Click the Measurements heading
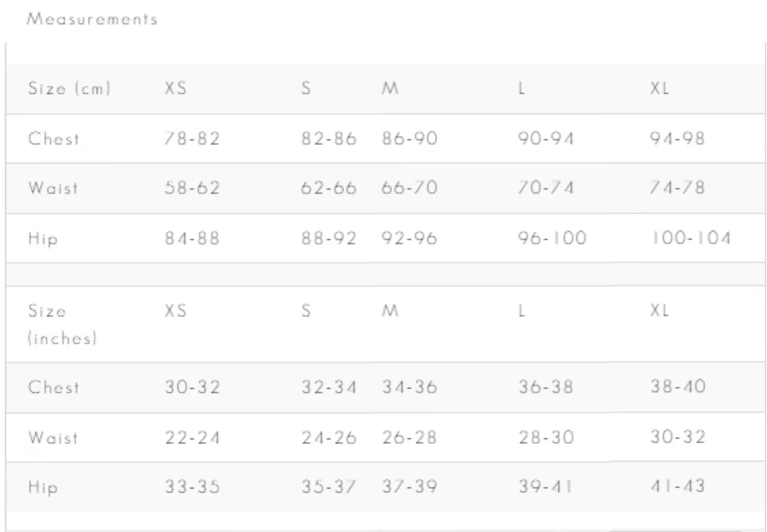Screen dimensions: 767x532 click(92, 19)
